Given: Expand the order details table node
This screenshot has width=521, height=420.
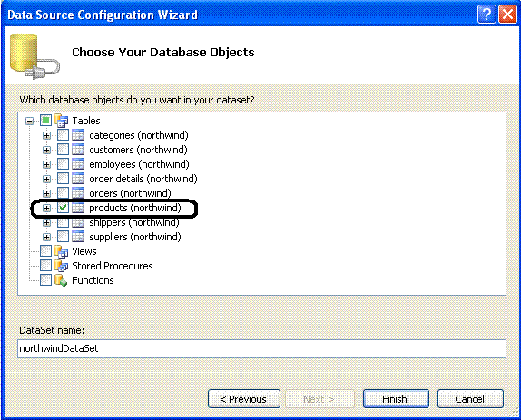Looking at the screenshot, I should 46,179.
